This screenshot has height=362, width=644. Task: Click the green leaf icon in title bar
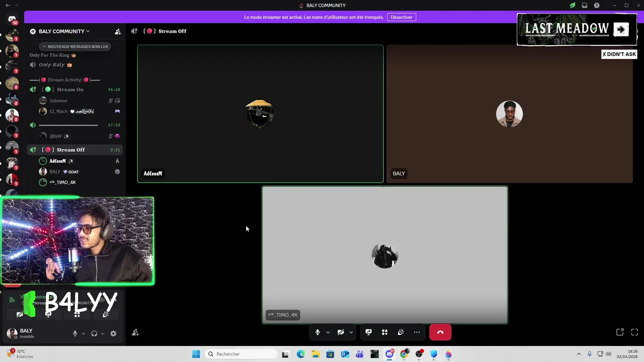point(573,6)
